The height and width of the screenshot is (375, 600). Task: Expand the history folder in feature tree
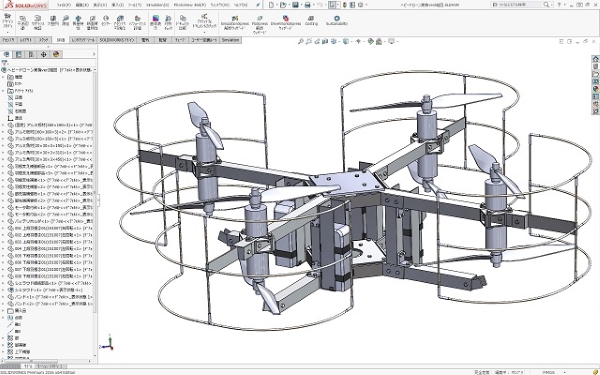(3, 77)
